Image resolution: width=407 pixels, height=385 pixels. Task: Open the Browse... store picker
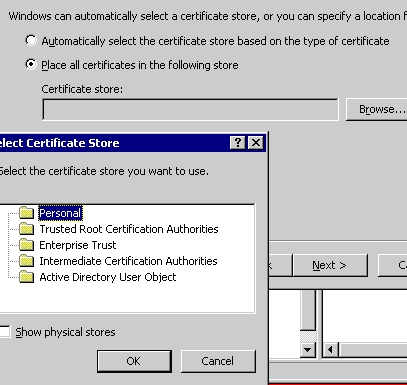[377, 109]
